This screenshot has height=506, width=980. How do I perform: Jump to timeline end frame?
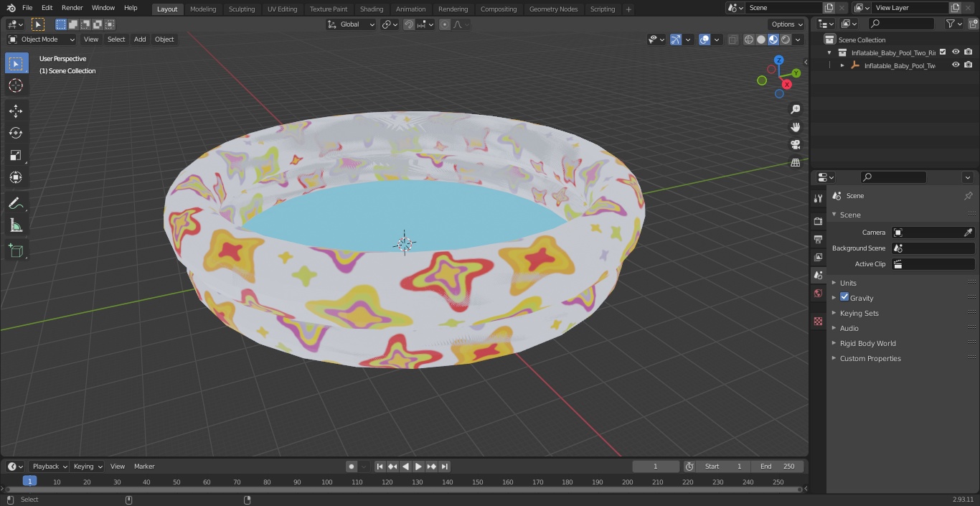point(445,467)
